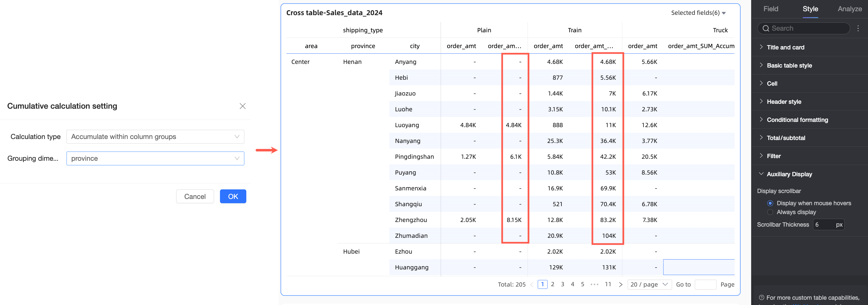The image size is (868, 305).
Task: Close the Cumulative calculation setting dialog
Action: [x=243, y=106]
